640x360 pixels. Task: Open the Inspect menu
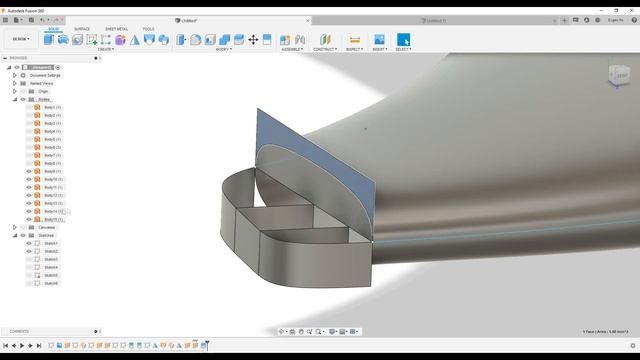tap(354, 49)
